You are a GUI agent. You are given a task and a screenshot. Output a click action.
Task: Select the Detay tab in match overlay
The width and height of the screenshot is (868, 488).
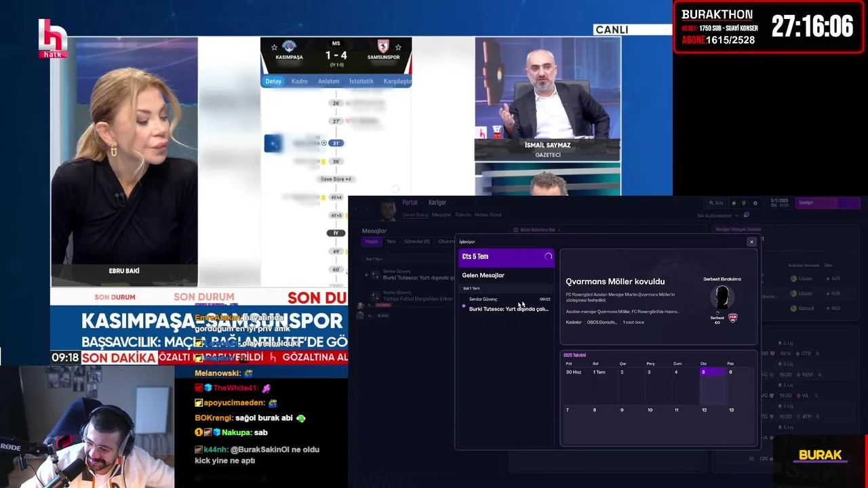[x=273, y=81]
